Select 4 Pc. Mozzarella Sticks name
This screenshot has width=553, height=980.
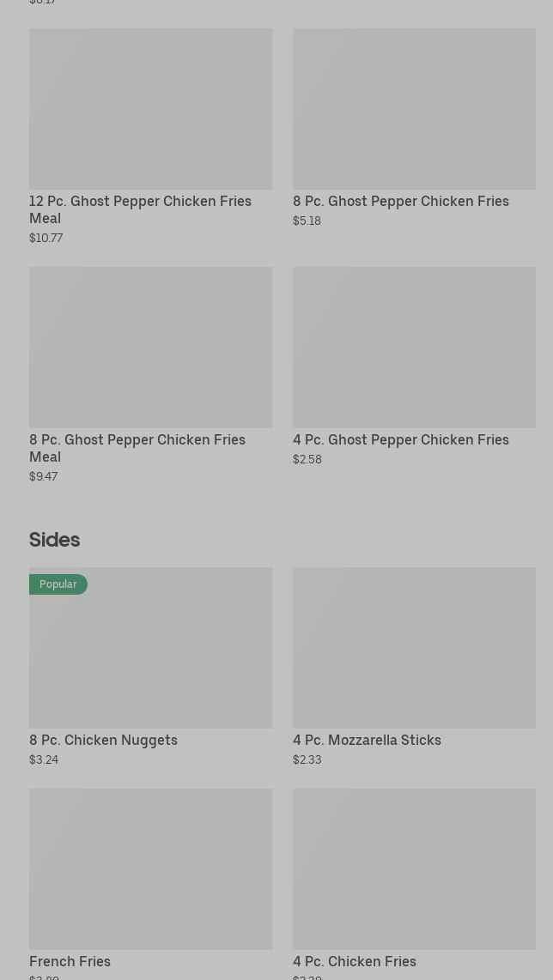[x=367, y=740]
